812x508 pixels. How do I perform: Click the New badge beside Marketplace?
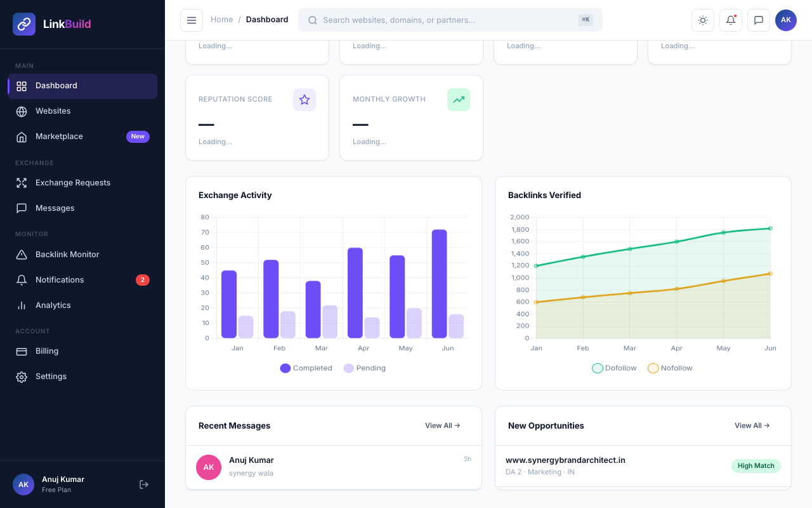(x=138, y=137)
